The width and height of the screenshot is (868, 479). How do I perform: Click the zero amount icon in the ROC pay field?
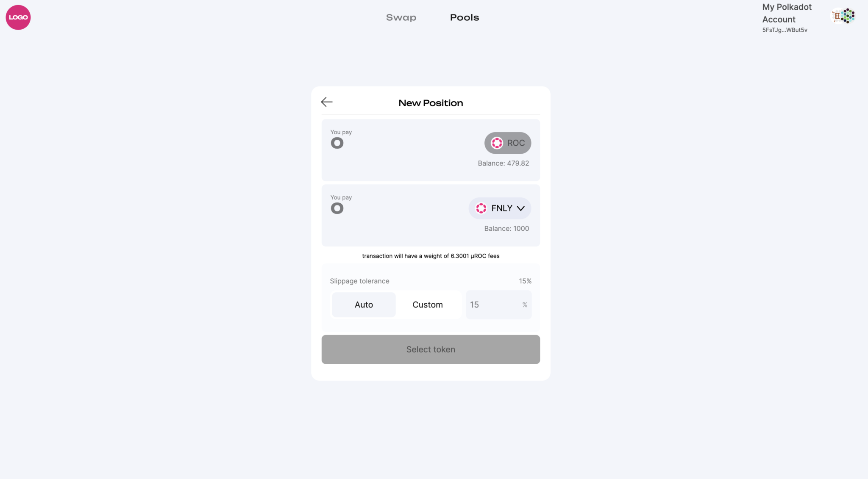coord(337,143)
